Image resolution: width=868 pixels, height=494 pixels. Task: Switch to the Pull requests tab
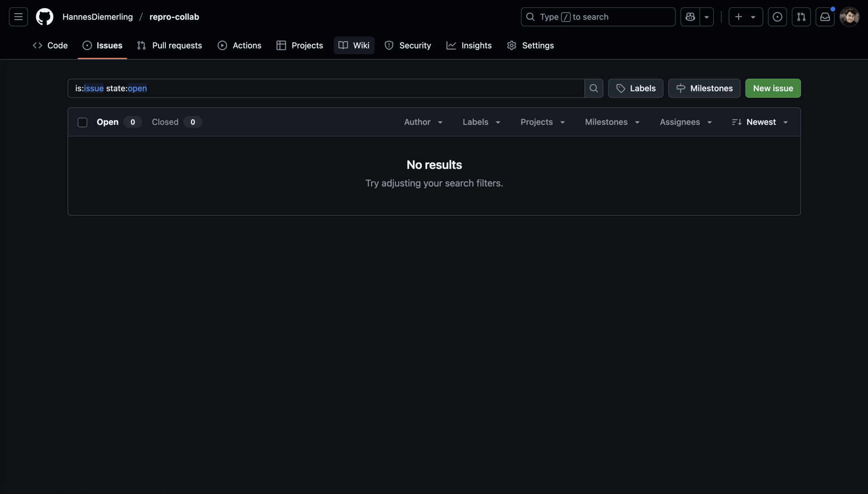(170, 45)
